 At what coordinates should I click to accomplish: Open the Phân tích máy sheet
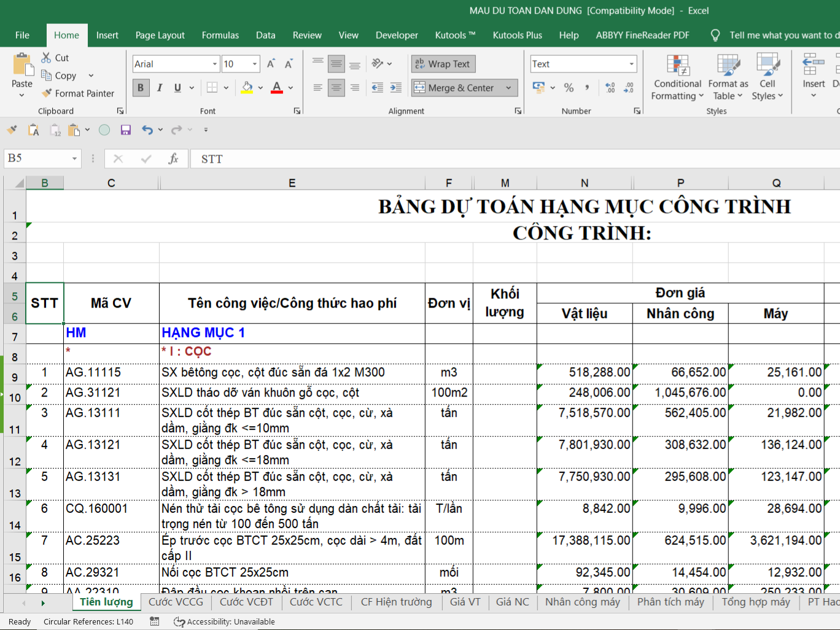(671, 602)
